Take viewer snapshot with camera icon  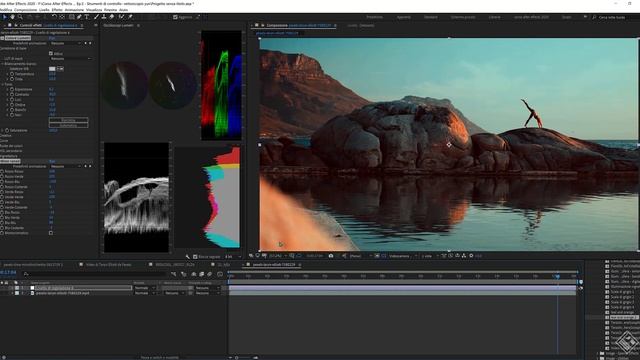tap(331, 256)
